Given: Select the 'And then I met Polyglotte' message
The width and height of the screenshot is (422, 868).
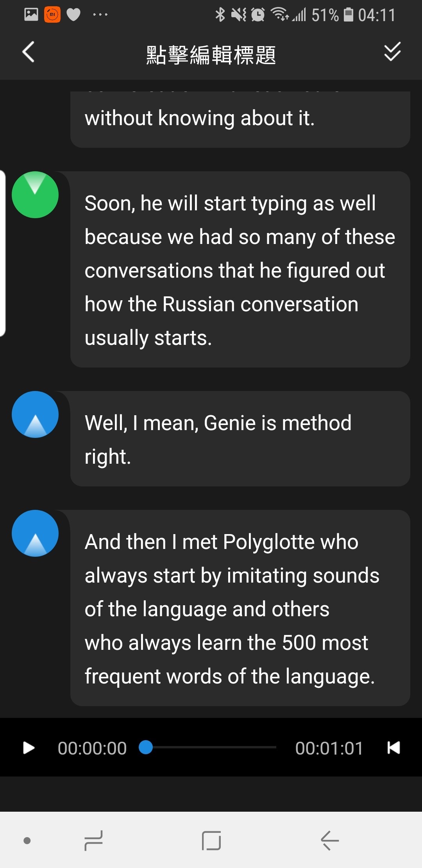Looking at the screenshot, I should pyautogui.click(x=240, y=608).
